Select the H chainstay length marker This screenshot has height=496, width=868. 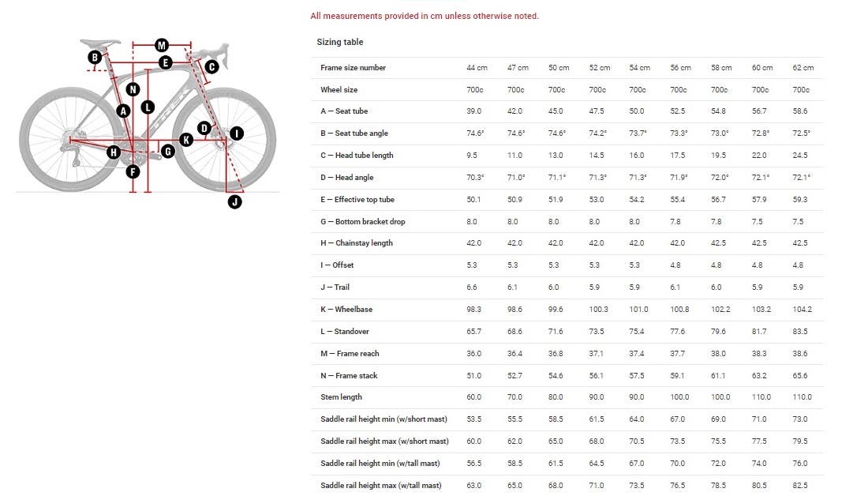(114, 152)
